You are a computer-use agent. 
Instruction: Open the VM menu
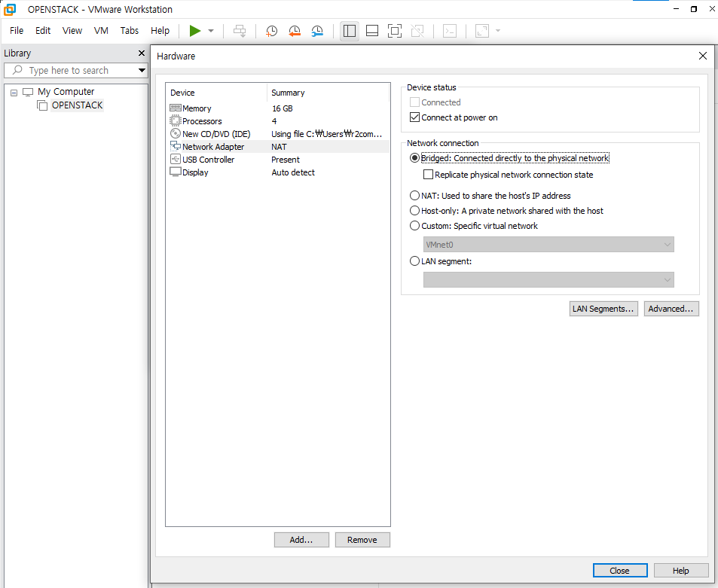pyautogui.click(x=101, y=31)
